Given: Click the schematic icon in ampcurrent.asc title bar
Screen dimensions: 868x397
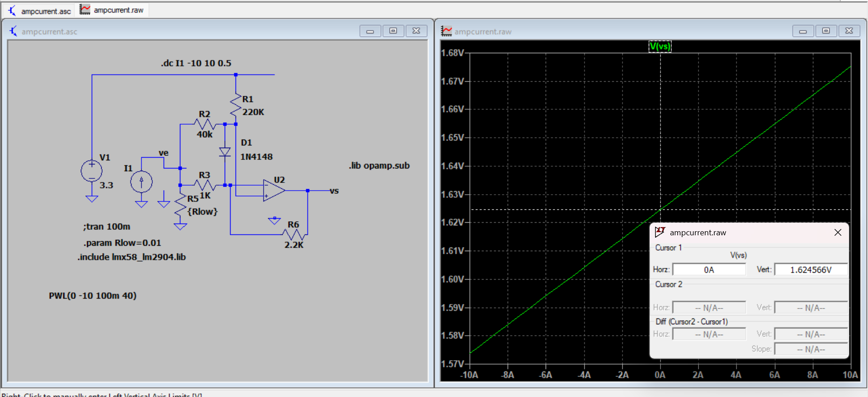Looking at the screenshot, I should pos(14,31).
